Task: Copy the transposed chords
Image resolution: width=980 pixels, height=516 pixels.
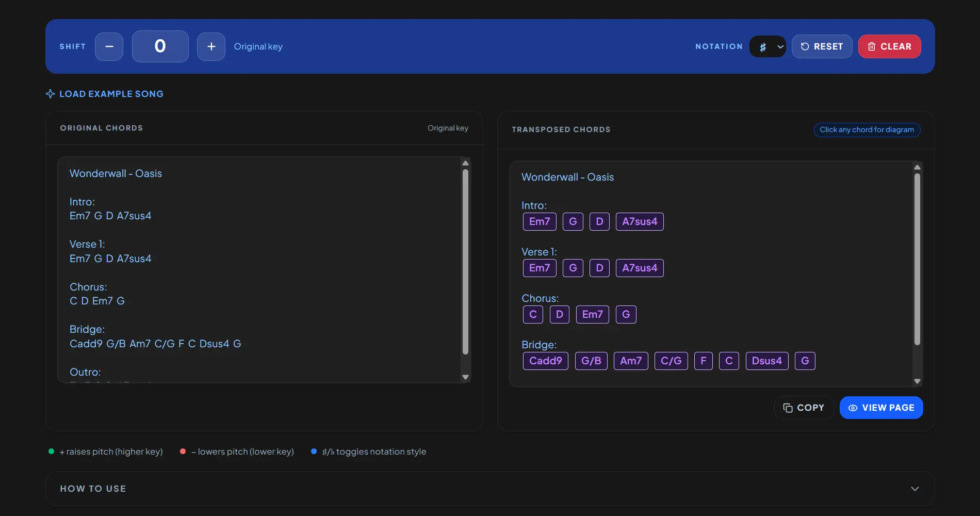Action: click(x=804, y=408)
